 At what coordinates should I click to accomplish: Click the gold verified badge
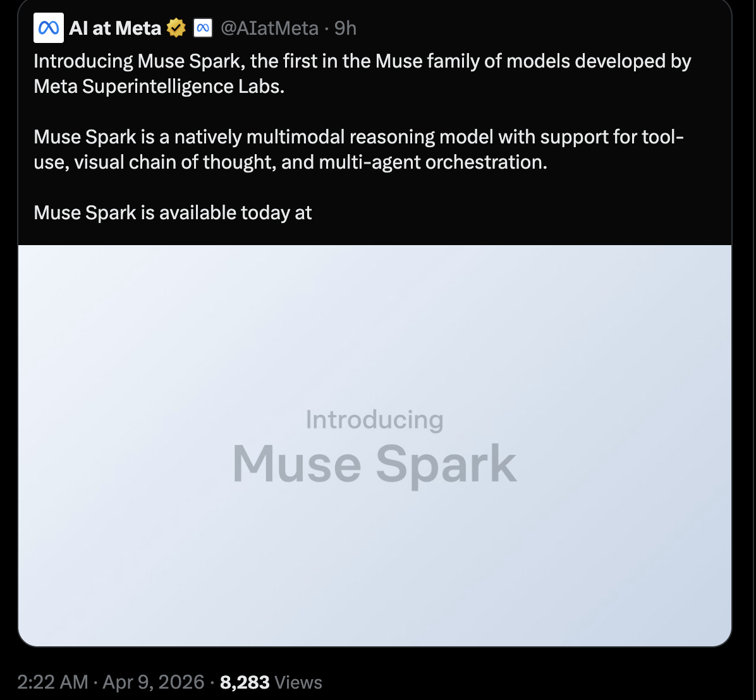click(x=176, y=28)
